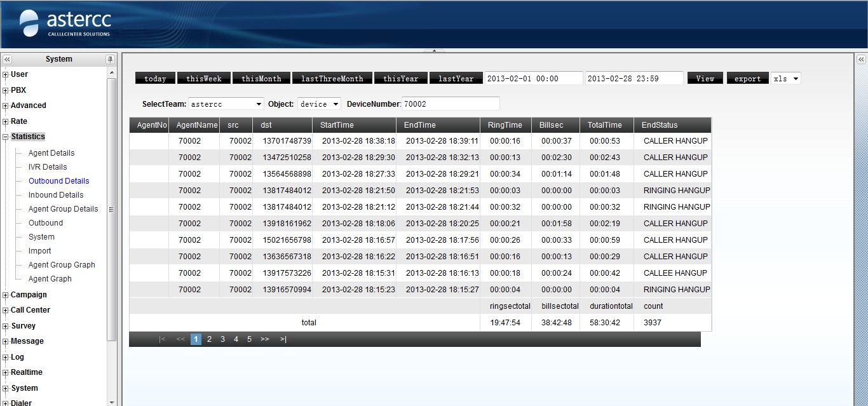The width and height of the screenshot is (868, 406).
Task: Expand the Campaign tree node
Action: (6, 295)
